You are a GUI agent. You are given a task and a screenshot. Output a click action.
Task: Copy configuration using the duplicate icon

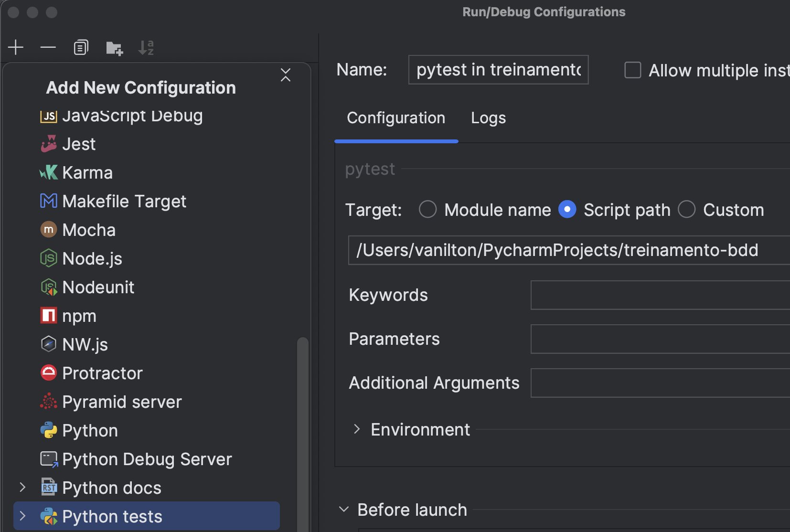coord(81,47)
